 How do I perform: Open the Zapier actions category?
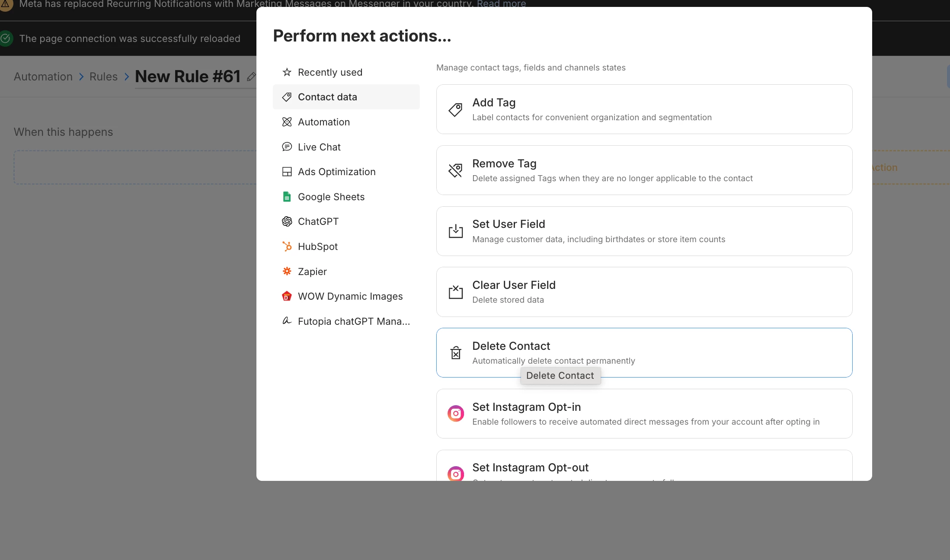tap(312, 272)
